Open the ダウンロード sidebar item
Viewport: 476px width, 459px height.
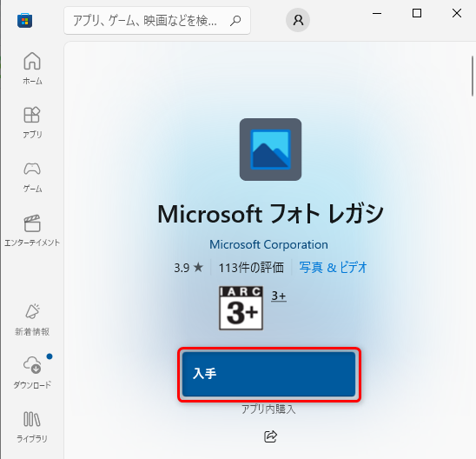click(x=32, y=373)
